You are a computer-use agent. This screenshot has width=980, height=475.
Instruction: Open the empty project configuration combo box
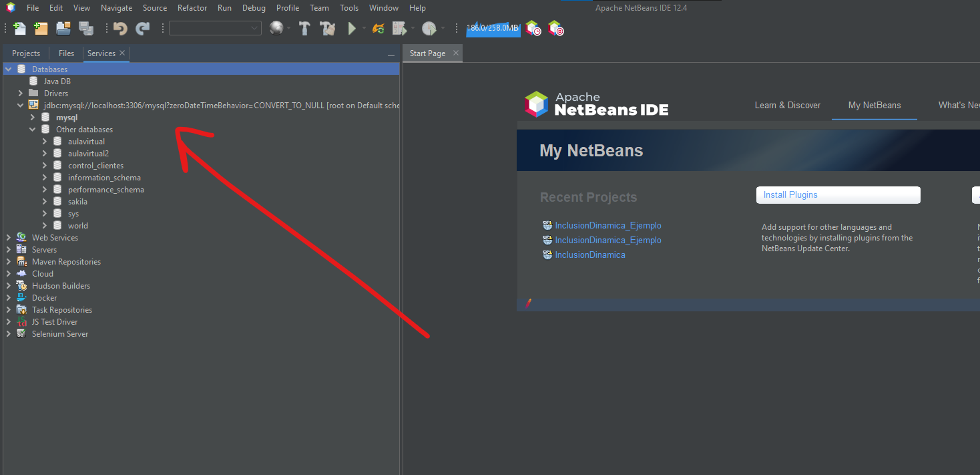pos(215,28)
